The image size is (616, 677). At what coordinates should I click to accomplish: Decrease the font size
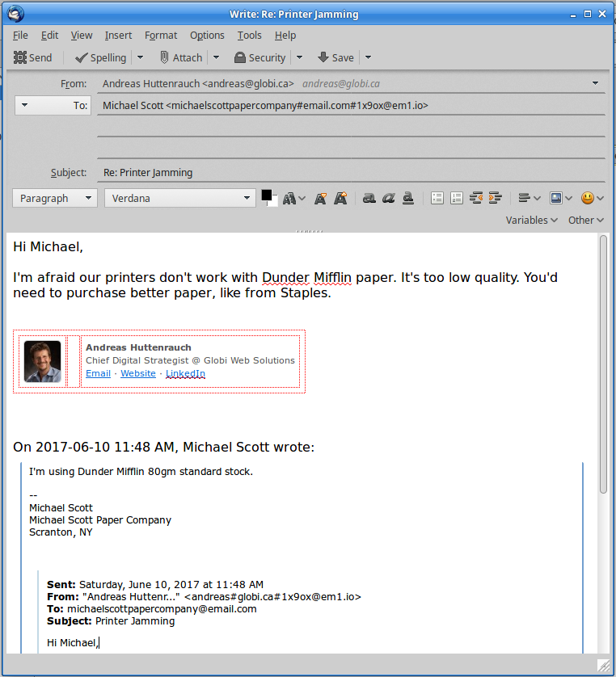[x=320, y=198]
